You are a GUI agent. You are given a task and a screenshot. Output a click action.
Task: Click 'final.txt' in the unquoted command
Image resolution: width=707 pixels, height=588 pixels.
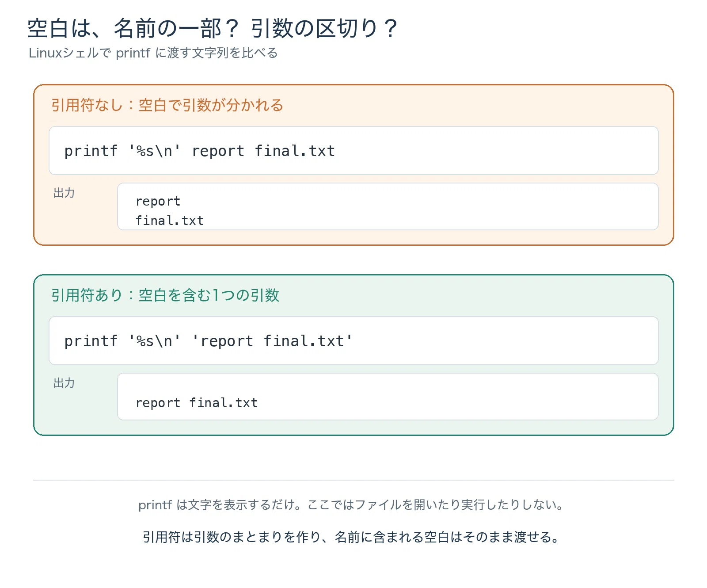(295, 151)
